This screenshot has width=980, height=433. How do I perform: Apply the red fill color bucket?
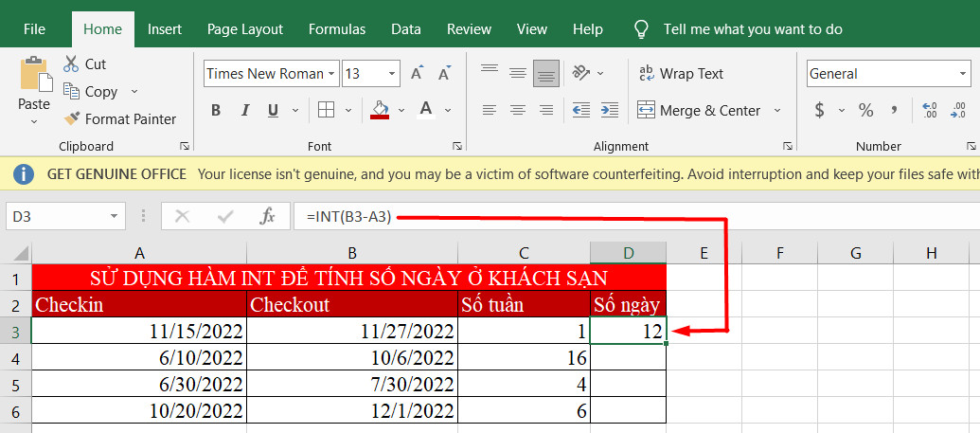(x=380, y=110)
